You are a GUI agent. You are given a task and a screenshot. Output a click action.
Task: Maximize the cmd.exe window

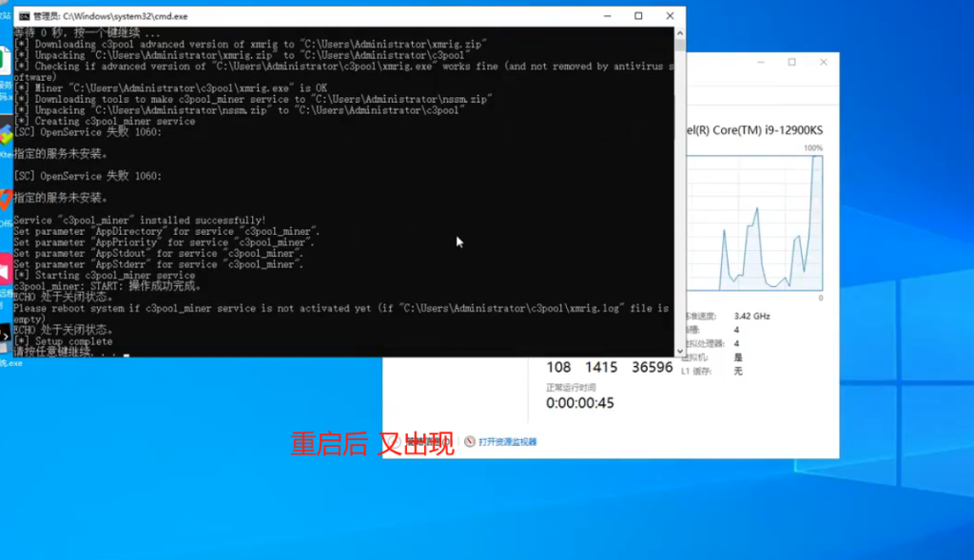point(638,16)
